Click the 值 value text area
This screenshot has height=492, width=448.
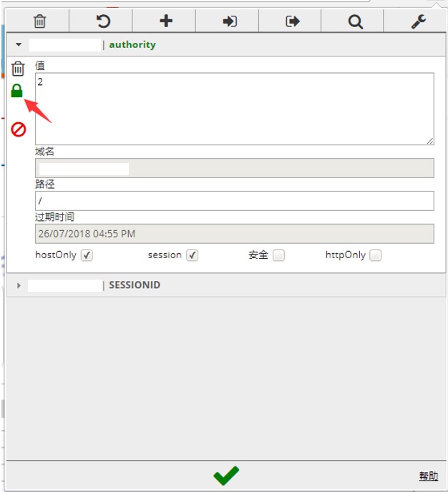(x=235, y=109)
